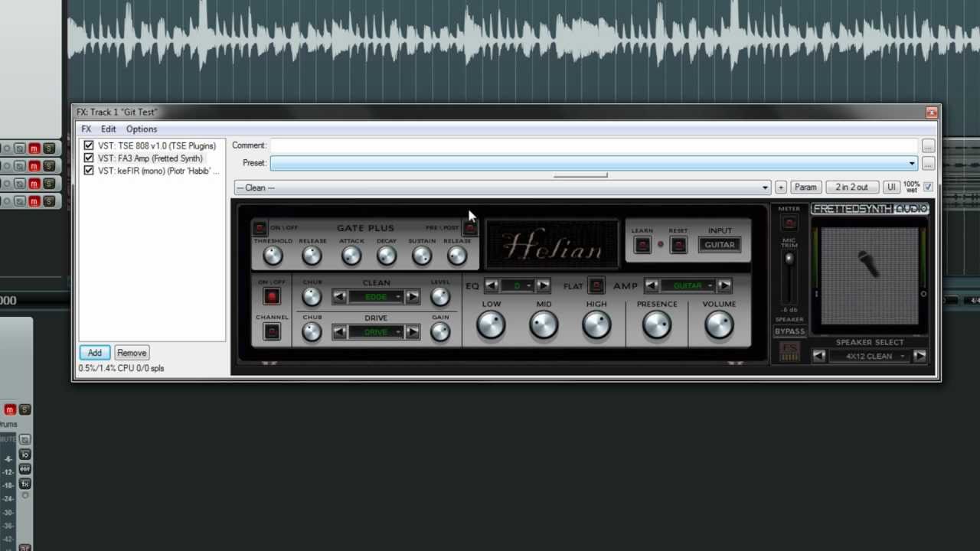Click the Mic Trim slider handle
The width and height of the screenshot is (980, 551).
tap(789, 259)
